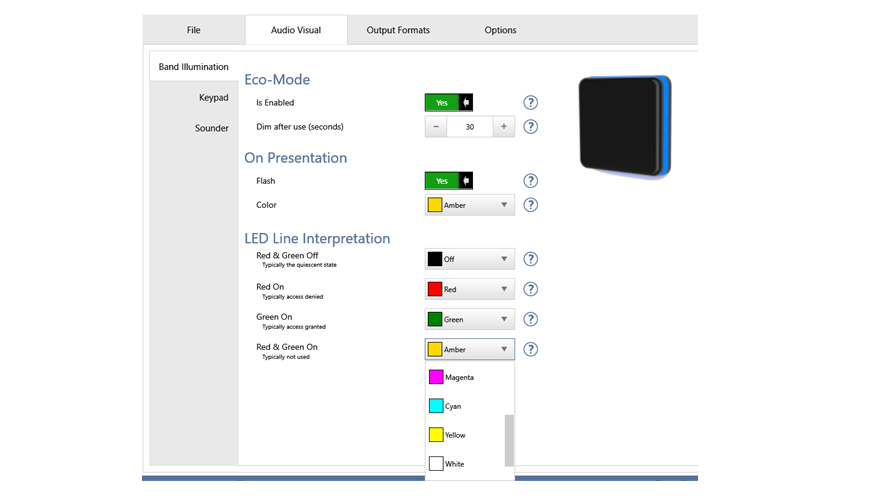Select Sounder side tab

tap(194, 128)
